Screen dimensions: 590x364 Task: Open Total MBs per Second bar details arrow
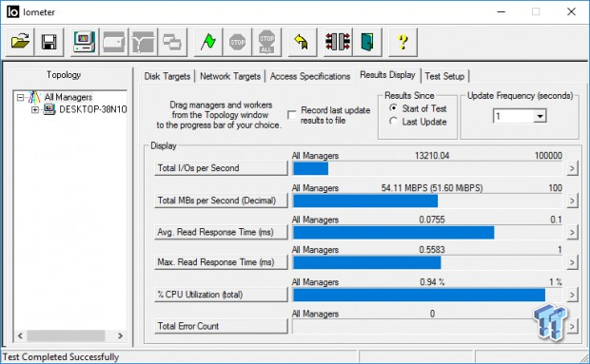click(572, 201)
